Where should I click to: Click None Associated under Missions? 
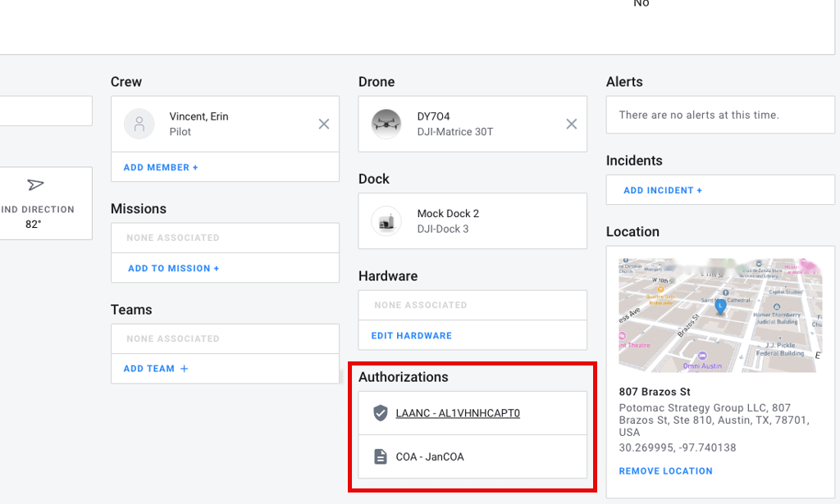pyautogui.click(x=173, y=238)
